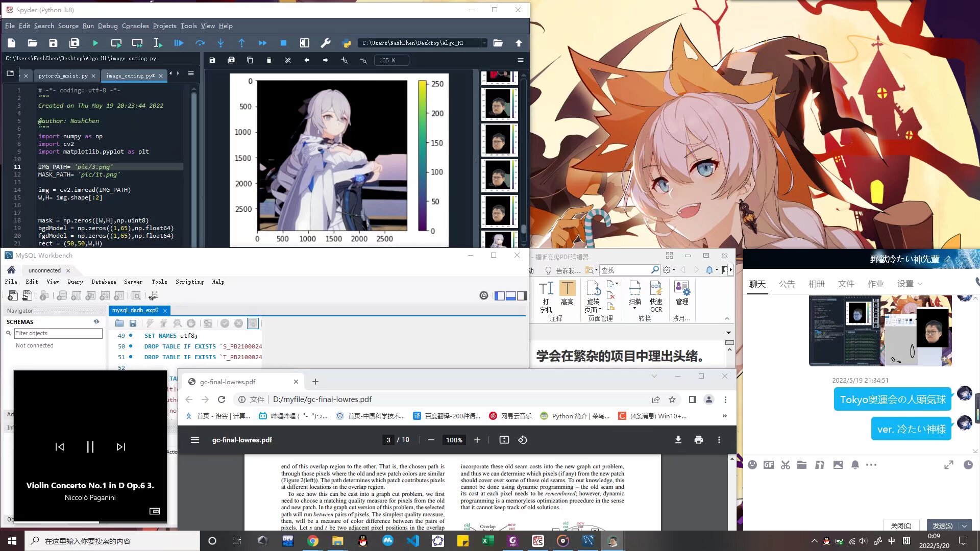Pause the Violin Concerto playback
The width and height of the screenshot is (980, 551).
(90, 447)
